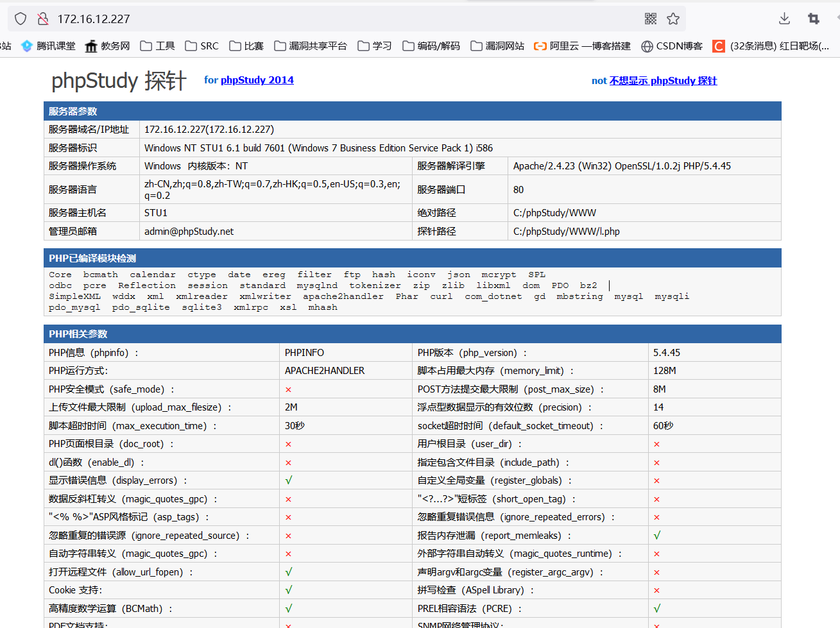
Task: Click the default_socket_timeout value 60秒
Action: [x=663, y=425]
